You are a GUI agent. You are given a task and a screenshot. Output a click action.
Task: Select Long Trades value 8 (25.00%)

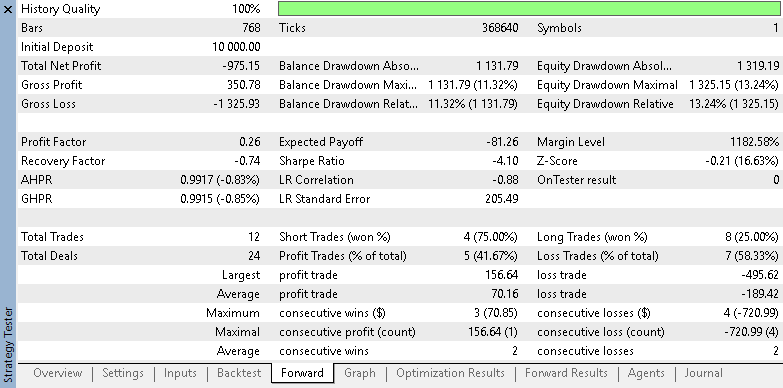point(752,237)
